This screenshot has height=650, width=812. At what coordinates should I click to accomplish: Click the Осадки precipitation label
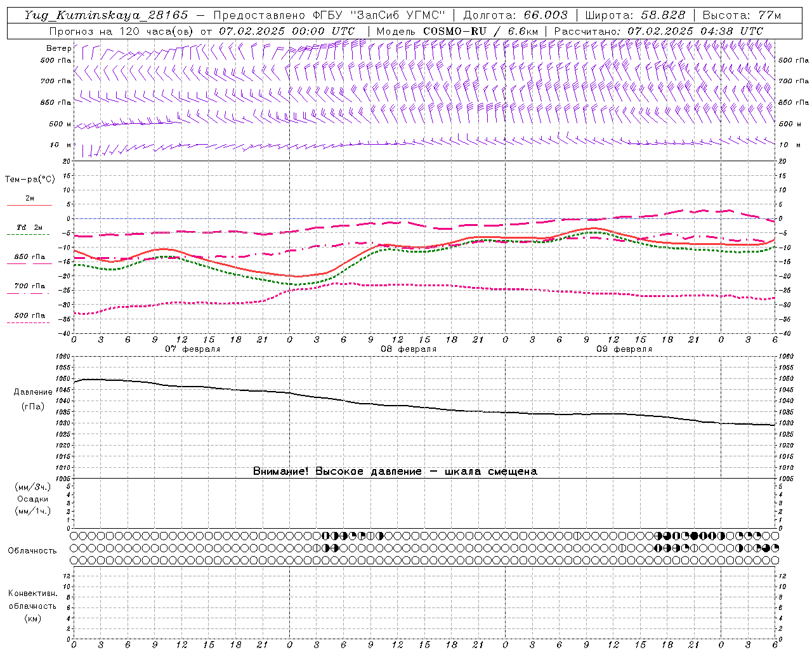[x=33, y=499]
